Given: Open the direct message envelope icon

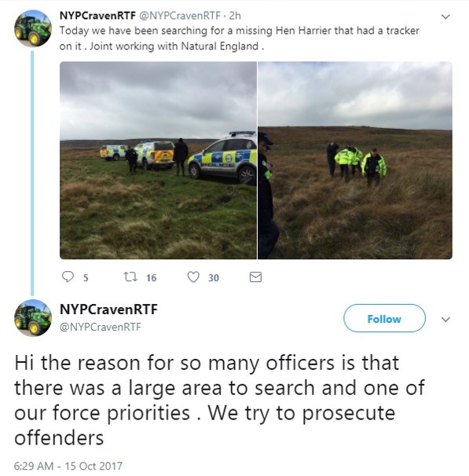Looking at the screenshot, I should point(255,276).
